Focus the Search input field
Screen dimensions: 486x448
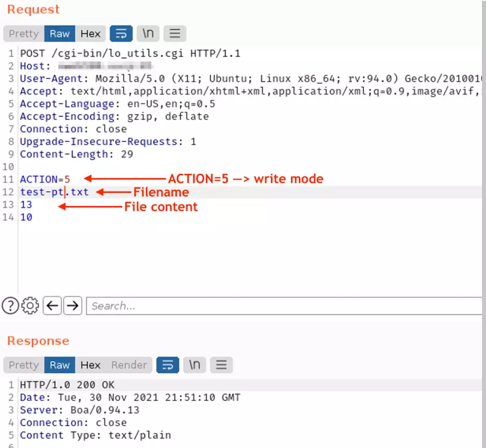pos(284,306)
